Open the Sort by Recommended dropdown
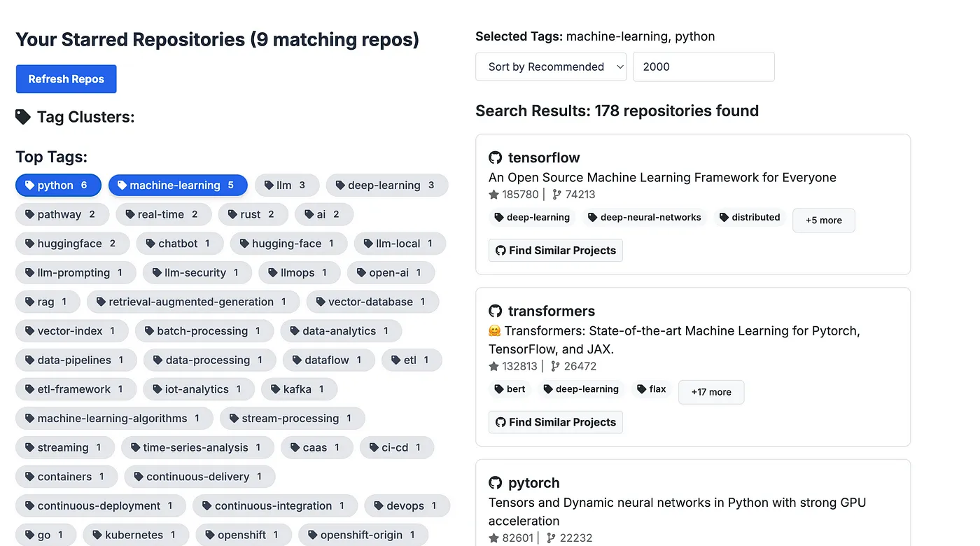This screenshot has width=980, height=546. (x=551, y=66)
